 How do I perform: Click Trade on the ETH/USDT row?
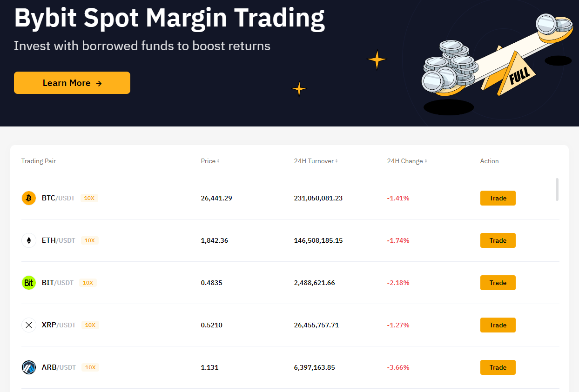tap(498, 240)
